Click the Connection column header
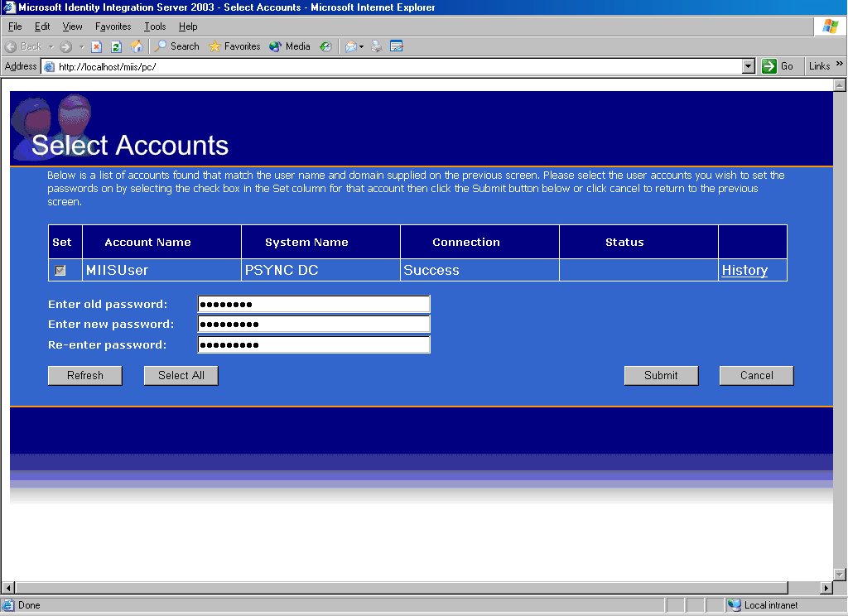The width and height of the screenshot is (848, 616). click(479, 242)
